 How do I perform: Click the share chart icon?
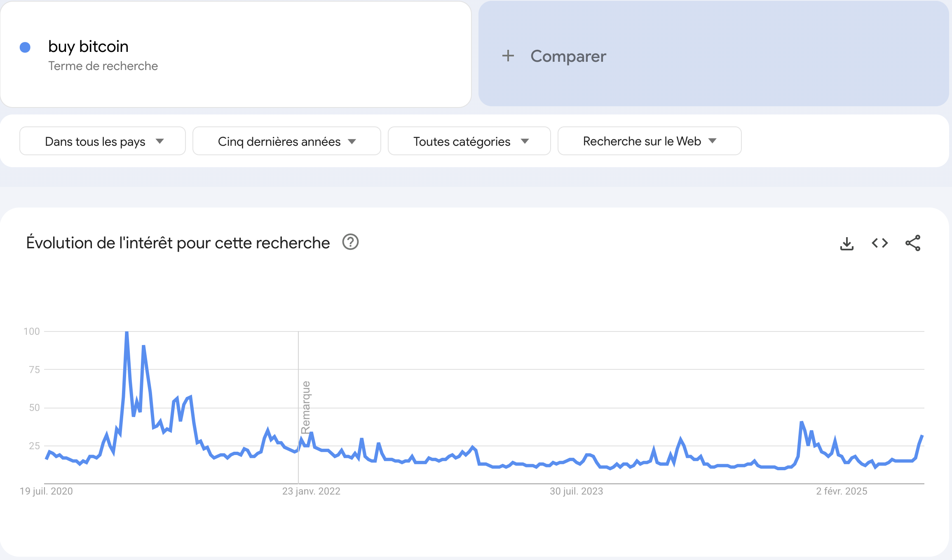pyautogui.click(x=913, y=243)
